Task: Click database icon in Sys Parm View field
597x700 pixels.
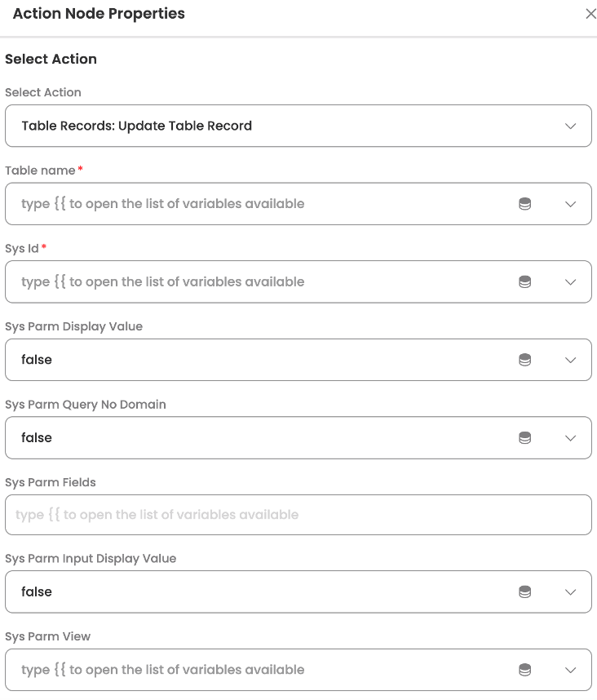Action: (525, 670)
